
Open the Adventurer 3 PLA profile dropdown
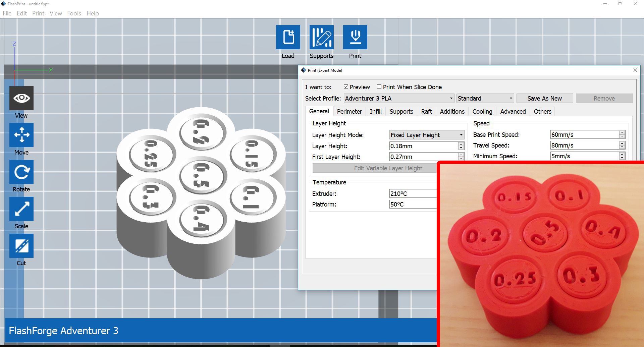point(451,98)
